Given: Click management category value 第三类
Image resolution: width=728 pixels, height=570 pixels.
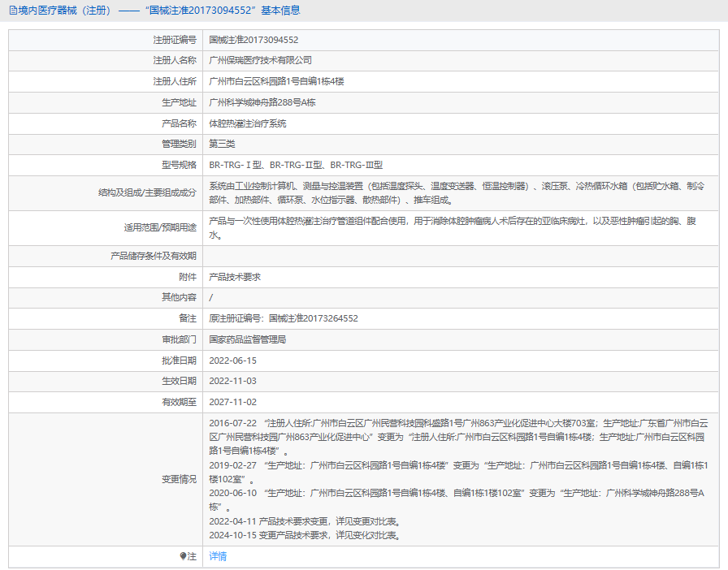Looking at the screenshot, I should pyautogui.click(x=222, y=144).
